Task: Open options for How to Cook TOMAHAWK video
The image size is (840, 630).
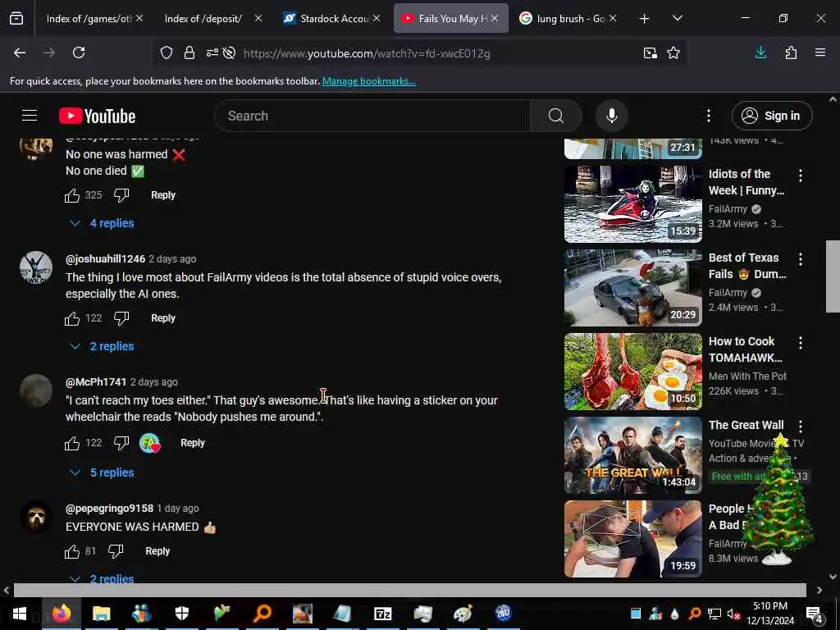Action: coord(801,343)
